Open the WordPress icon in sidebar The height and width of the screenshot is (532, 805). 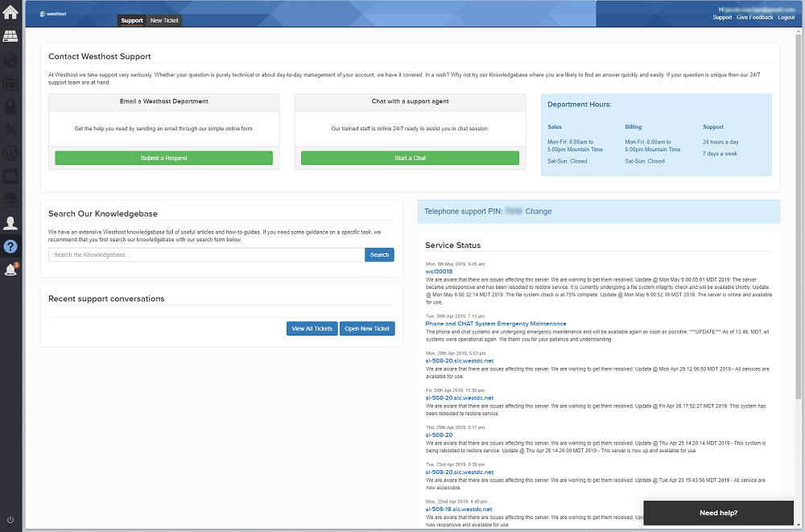click(10, 152)
